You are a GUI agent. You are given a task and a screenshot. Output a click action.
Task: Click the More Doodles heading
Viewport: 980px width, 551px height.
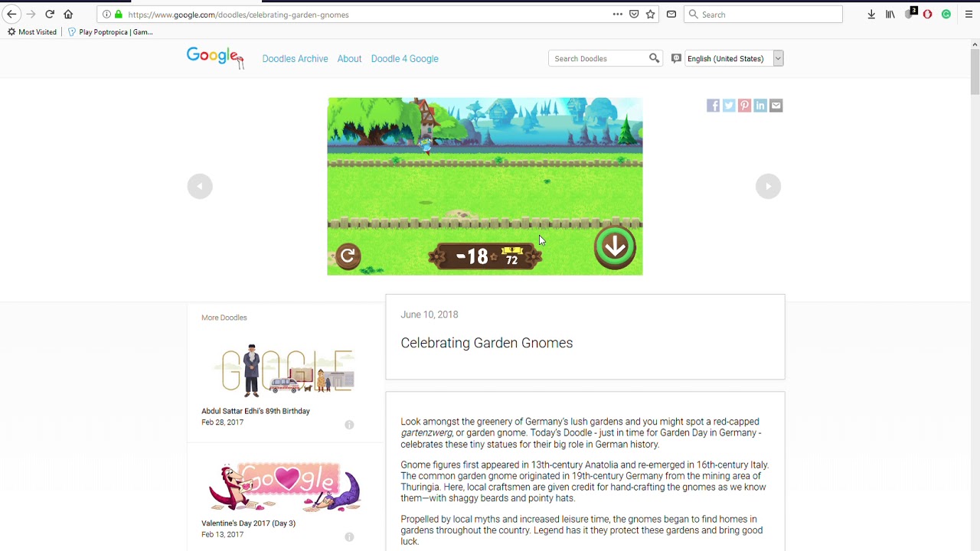(224, 318)
